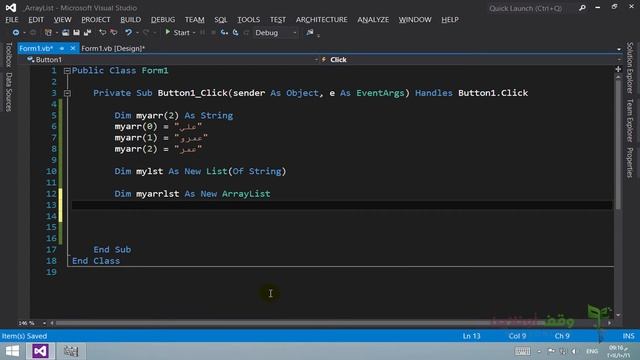The image size is (640, 360).
Task: Select the Form1.vb code tab
Action: pyautogui.click(x=36, y=48)
